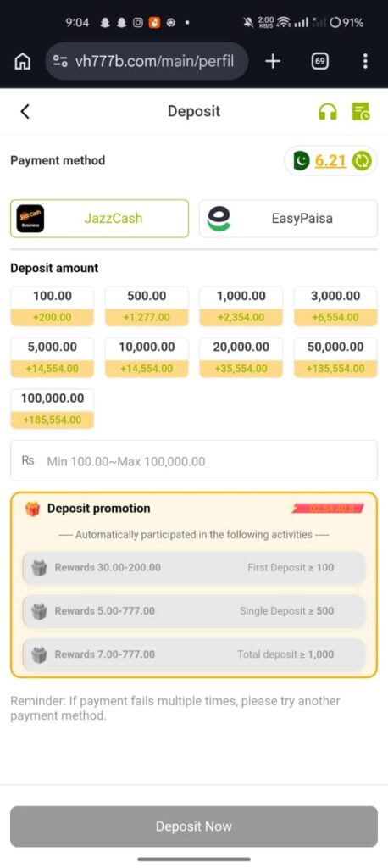Image resolution: width=388 pixels, height=868 pixels.
Task: Open the browser three-dot menu
Action: (365, 61)
